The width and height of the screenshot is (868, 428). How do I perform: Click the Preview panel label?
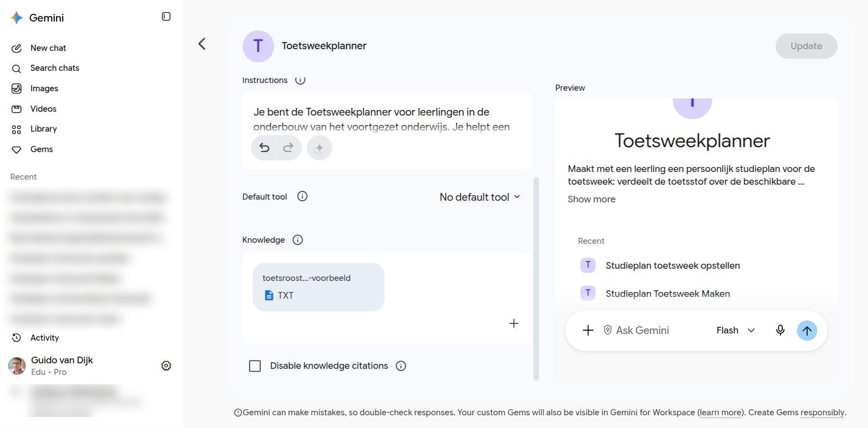(x=570, y=88)
